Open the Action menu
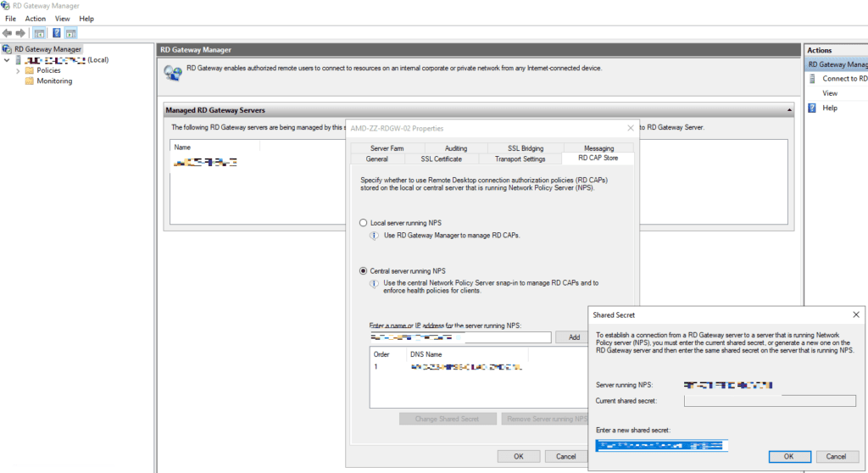The image size is (868, 473). 36,18
